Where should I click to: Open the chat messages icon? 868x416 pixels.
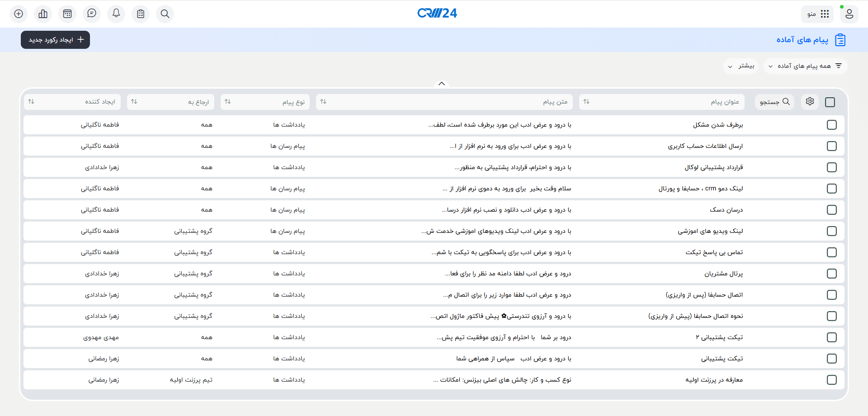(x=92, y=14)
